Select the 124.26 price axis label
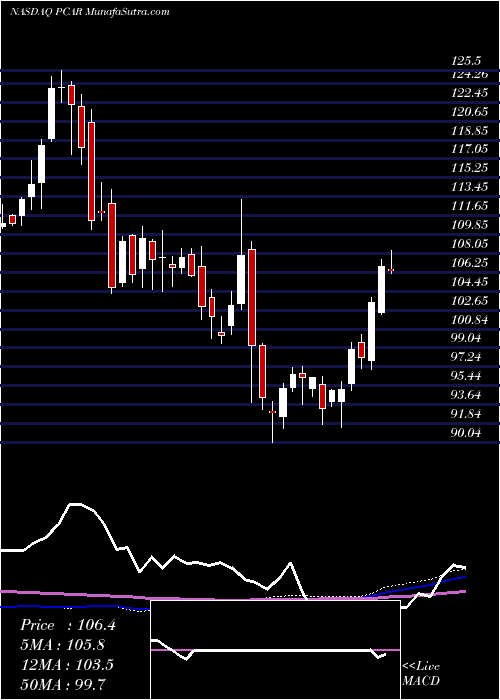Image resolution: width=500 pixels, height=700 pixels. pyautogui.click(x=470, y=75)
